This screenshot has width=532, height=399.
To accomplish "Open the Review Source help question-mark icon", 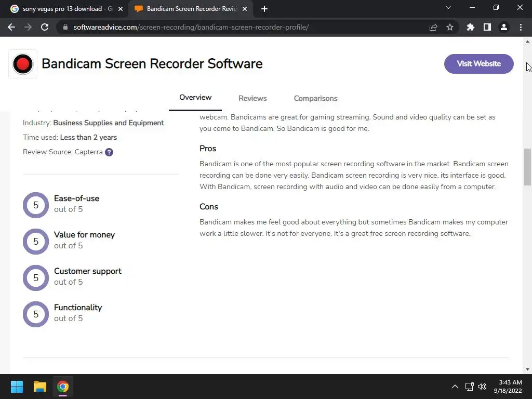I will click(109, 152).
